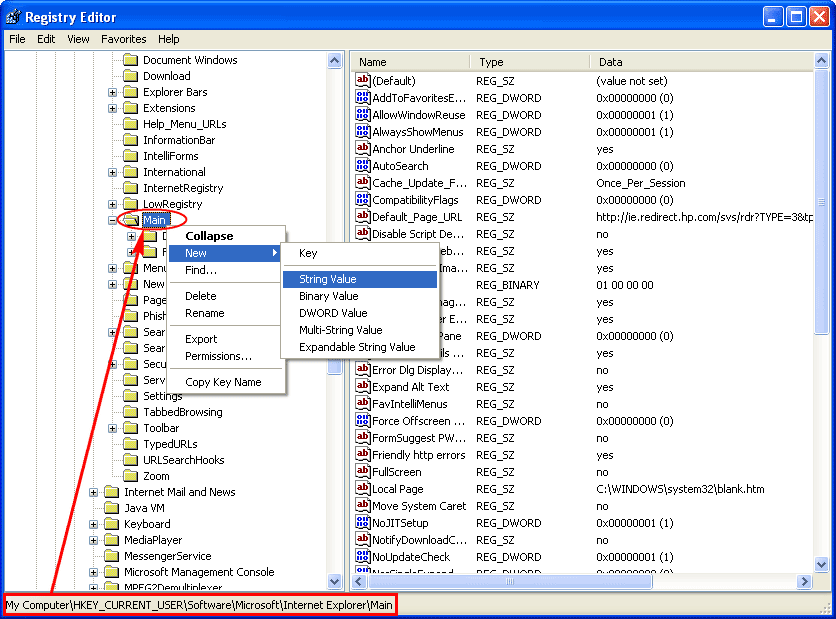Image resolution: width=836 pixels, height=619 pixels.
Task: Select Permissions… in the context menu
Action: pyautogui.click(x=226, y=356)
